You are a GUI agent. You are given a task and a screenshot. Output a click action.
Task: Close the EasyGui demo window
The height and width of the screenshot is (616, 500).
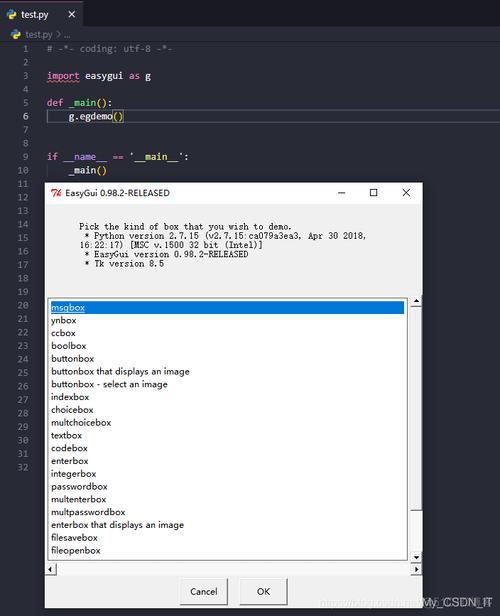[406, 192]
